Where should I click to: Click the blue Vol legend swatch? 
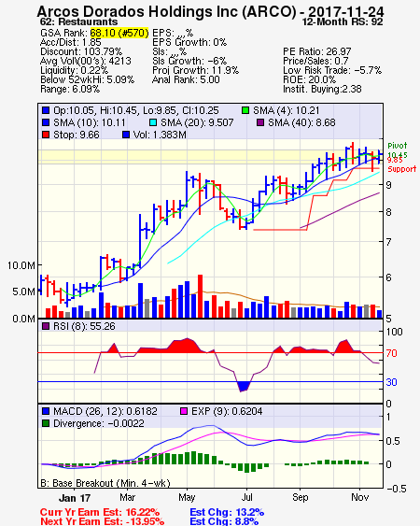[126, 135]
